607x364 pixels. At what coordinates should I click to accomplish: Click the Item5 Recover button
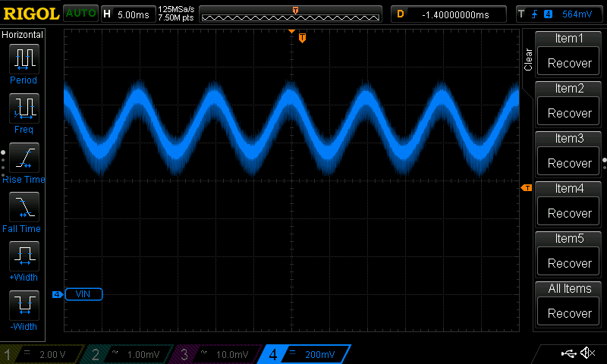click(568, 262)
